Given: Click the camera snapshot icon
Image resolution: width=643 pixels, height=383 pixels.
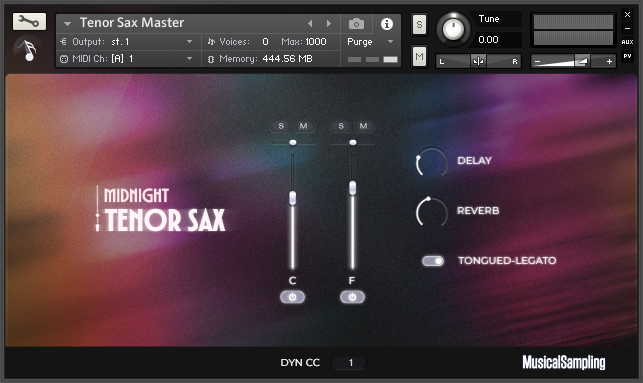Looking at the screenshot, I should (x=356, y=24).
